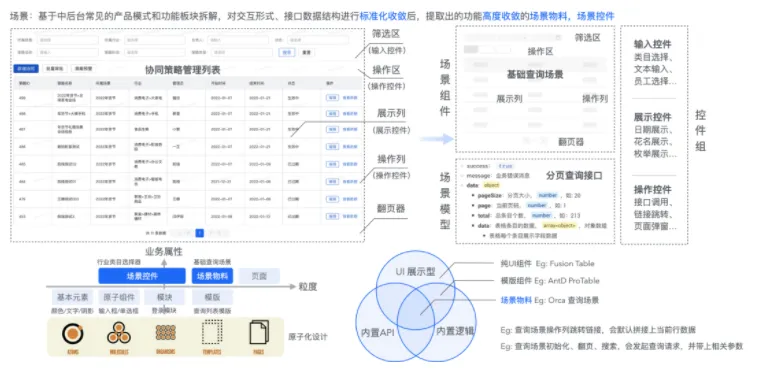
Task: Click the vertical 场景组件 label
Action: pos(445,87)
